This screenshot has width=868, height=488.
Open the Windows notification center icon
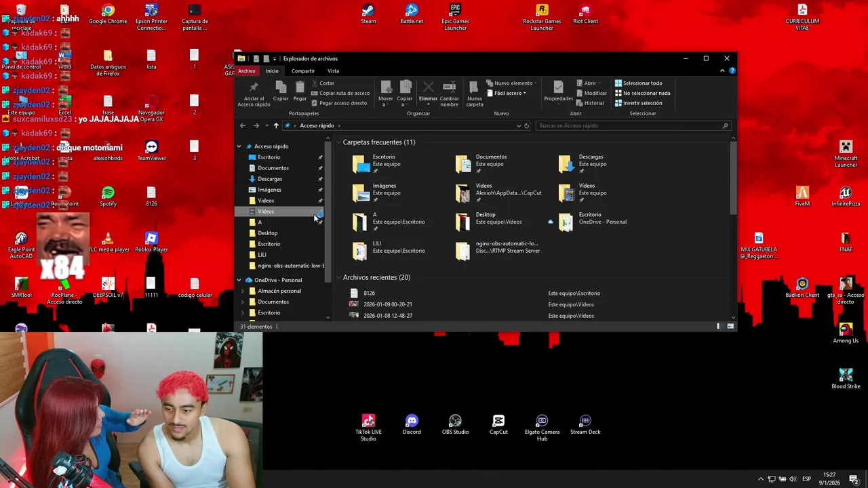[x=854, y=479]
